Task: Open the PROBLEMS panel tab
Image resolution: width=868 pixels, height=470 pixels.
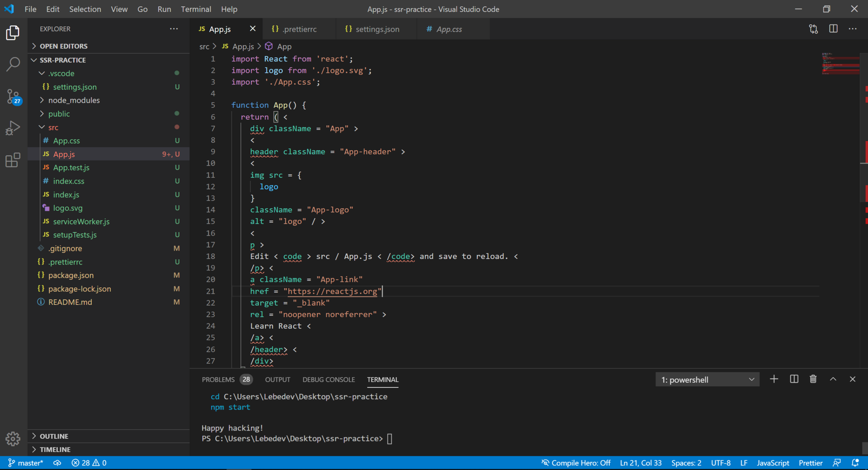Action: [x=227, y=380]
